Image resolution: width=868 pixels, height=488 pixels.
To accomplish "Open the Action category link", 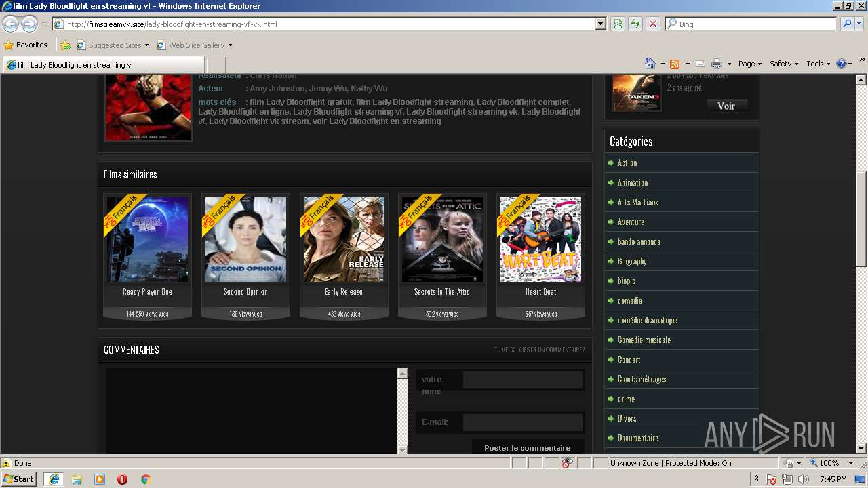I will point(627,163).
